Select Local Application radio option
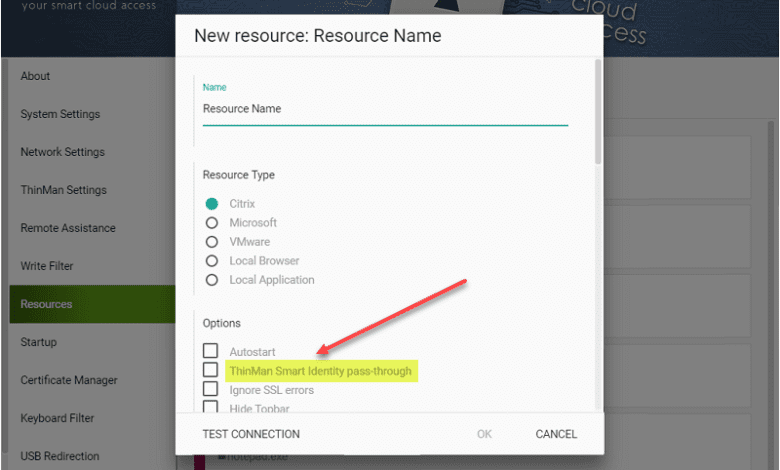 [x=212, y=280]
